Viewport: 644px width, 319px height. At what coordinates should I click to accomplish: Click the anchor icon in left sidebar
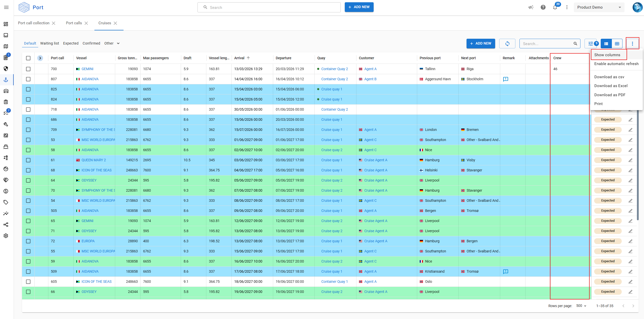point(6,80)
